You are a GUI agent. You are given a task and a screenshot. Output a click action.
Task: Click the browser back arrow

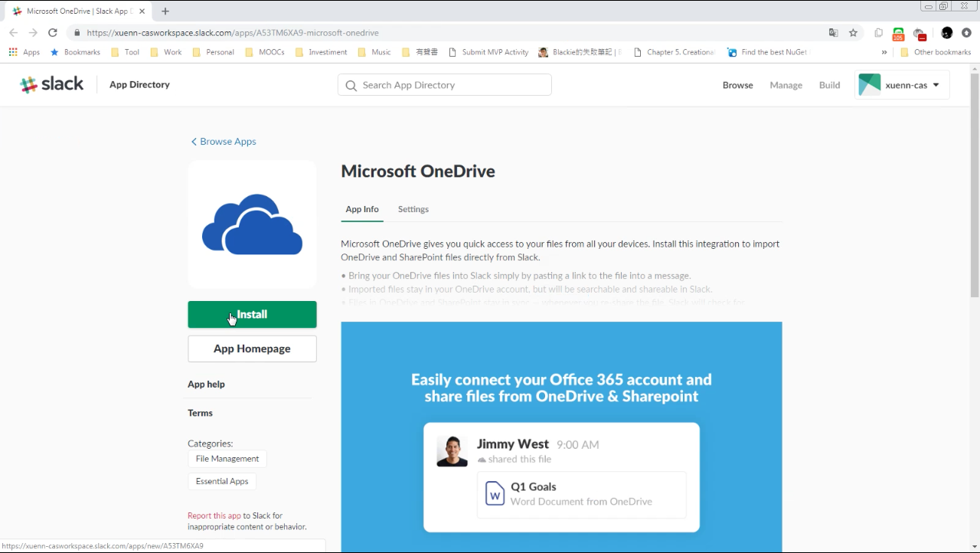click(13, 33)
